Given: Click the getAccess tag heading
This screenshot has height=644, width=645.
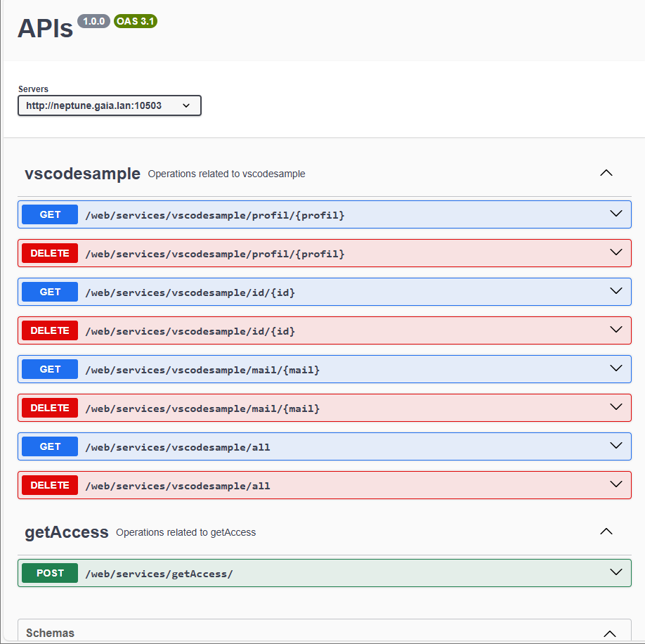Looking at the screenshot, I should tap(67, 532).
